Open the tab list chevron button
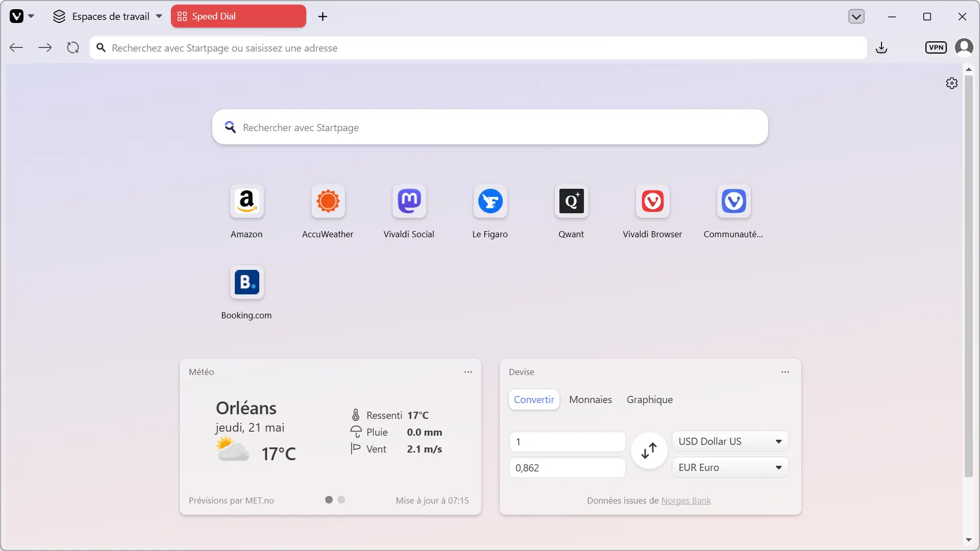 click(x=856, y=16)
